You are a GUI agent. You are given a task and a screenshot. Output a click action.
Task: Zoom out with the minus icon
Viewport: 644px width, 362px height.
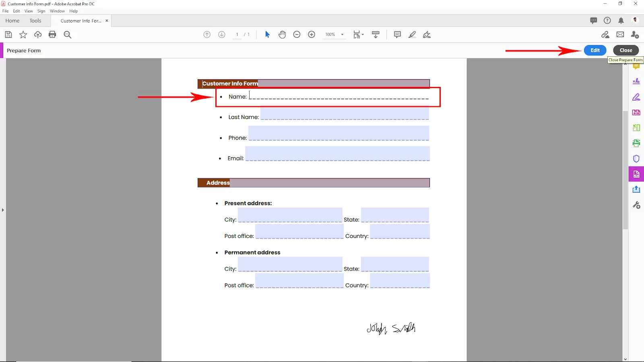point(297,35)
